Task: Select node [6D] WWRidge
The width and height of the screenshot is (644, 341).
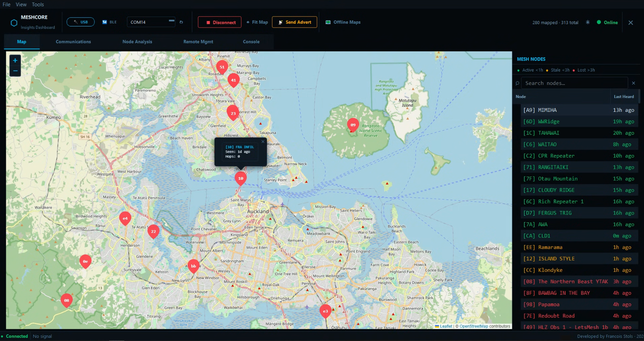Action: coord(579,122)
